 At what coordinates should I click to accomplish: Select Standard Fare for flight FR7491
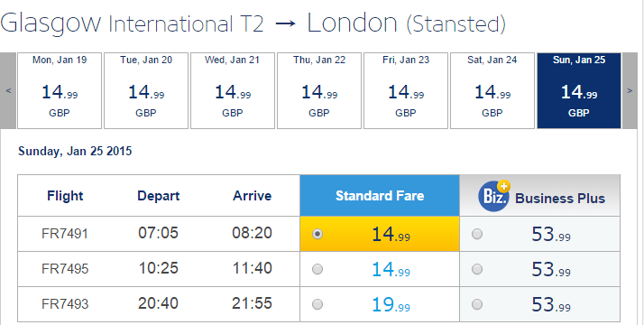317,234
